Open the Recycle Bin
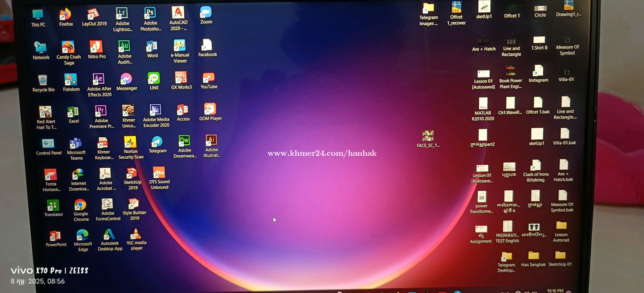 [x=43, y=83]
